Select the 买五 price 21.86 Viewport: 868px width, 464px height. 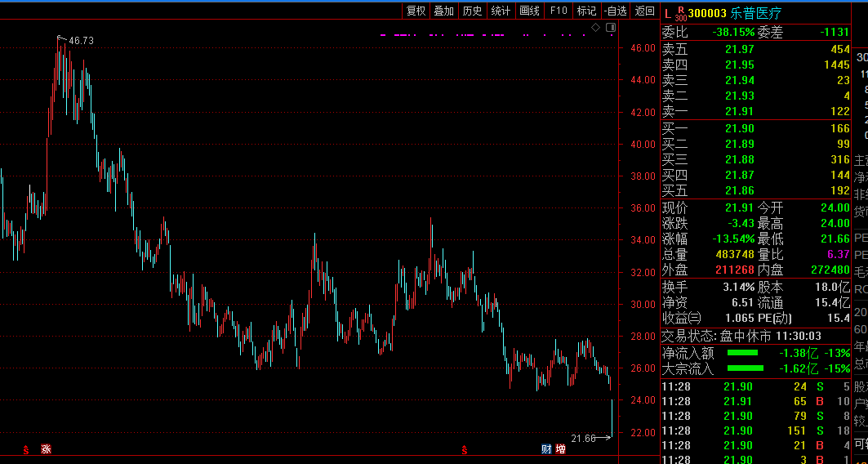pos(740,190)
